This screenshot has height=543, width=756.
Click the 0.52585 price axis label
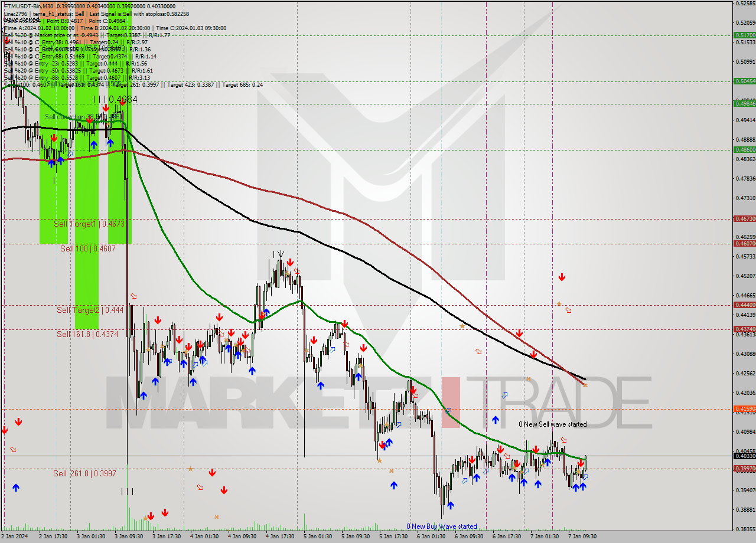745,4
